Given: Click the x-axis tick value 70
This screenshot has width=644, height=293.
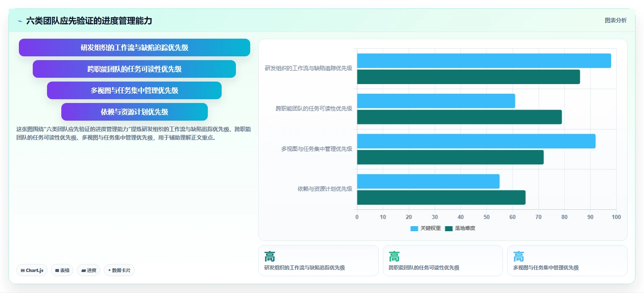Looking at the screenshot, I should point(539,217).
